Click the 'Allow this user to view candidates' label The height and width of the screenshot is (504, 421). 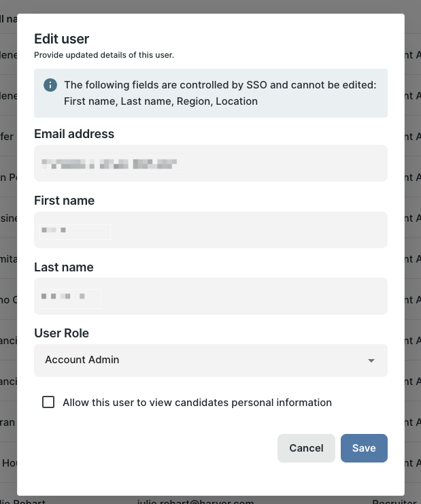click(197, 403)
